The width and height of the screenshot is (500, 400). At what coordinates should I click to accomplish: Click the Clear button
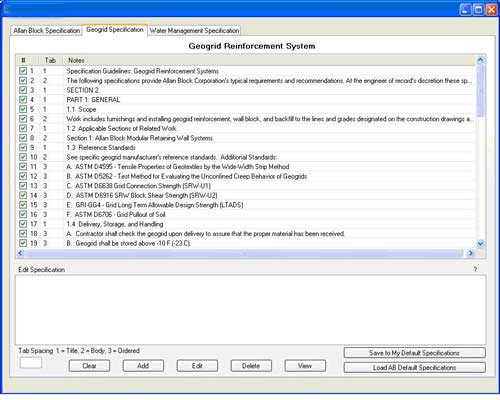[89, 366]
